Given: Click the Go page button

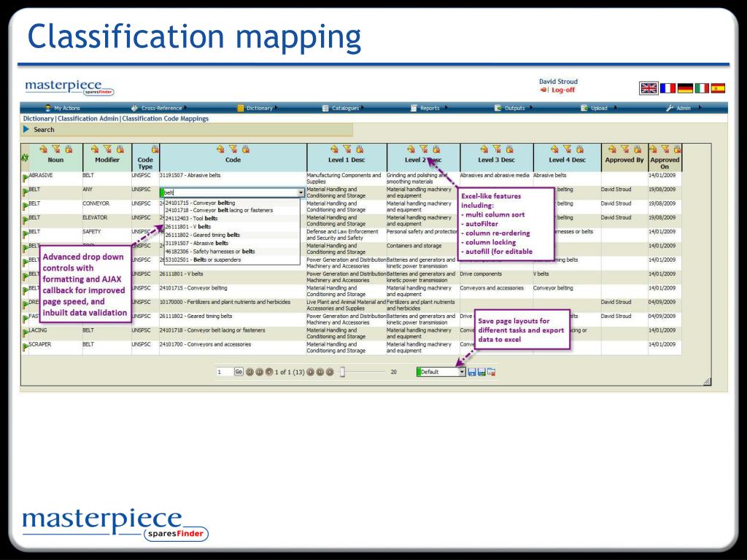Looking at the screenshot, I should coord(239,371).
